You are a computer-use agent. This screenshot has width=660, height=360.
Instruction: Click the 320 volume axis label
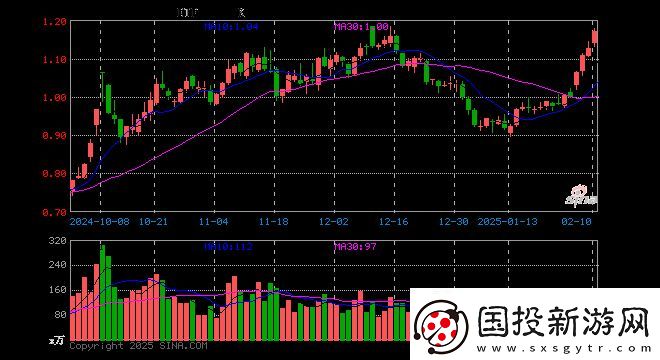[58, 241]
